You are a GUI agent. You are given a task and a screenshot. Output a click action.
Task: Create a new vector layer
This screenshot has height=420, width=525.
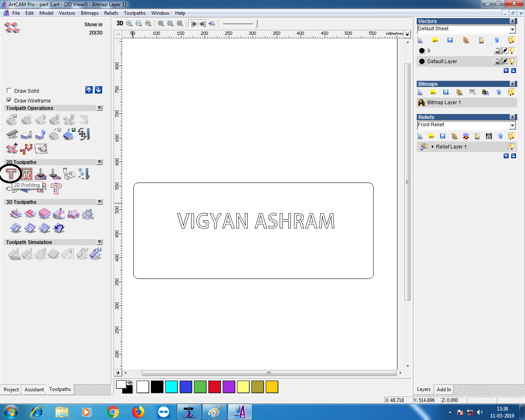[x=420, y=40]
